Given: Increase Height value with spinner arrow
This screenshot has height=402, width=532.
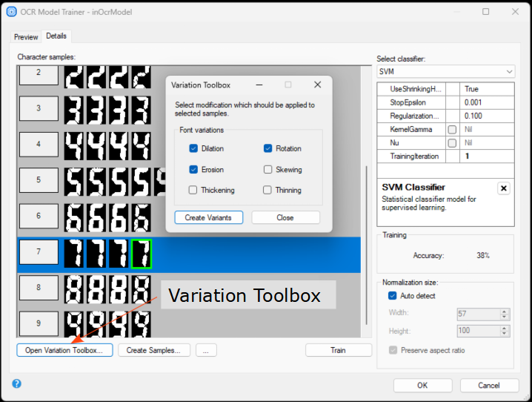Looking at the screenshot, I should tap(505, 328).
